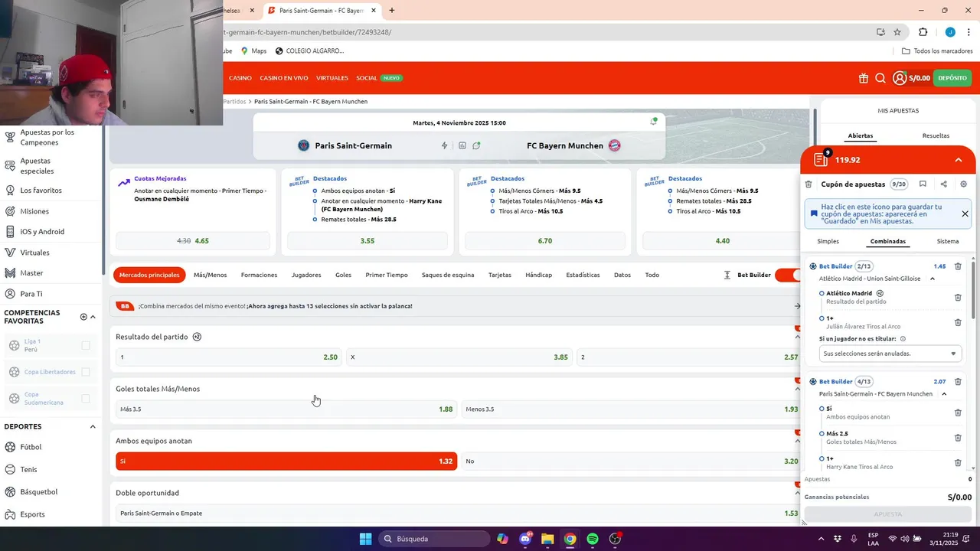Image resolution: width=980 pixels, height=551 pixels.
Task: Select Menos 3.5 total goals odd
Action: tap(632, 409)
